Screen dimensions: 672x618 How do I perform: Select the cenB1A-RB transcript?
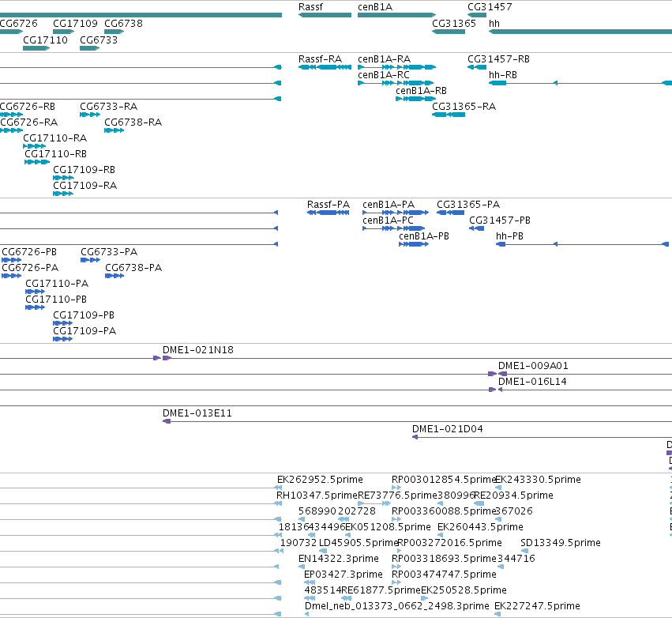click(x=415, y=99)
